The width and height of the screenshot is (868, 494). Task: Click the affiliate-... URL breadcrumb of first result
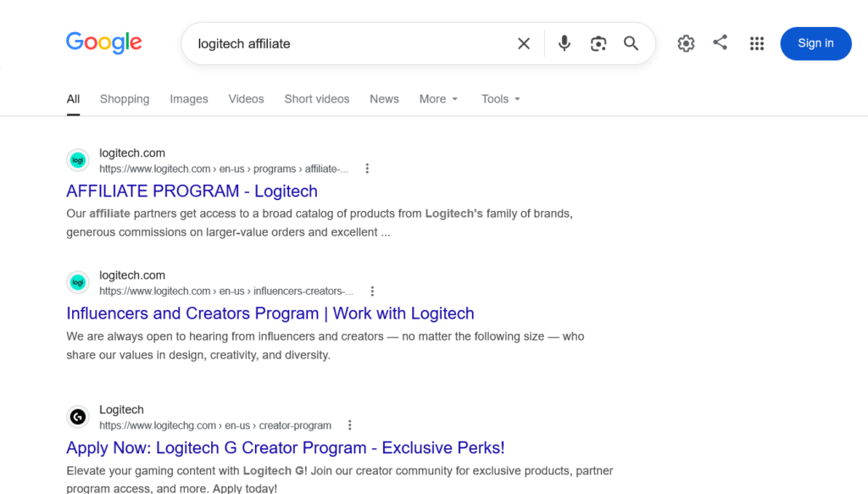(x=224, y=169)
